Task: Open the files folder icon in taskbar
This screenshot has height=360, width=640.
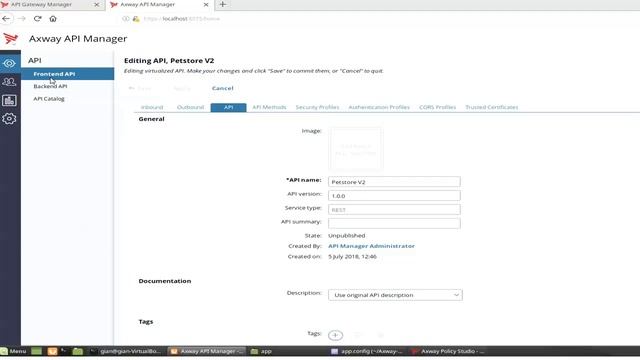Action: (x=78, y=351)
